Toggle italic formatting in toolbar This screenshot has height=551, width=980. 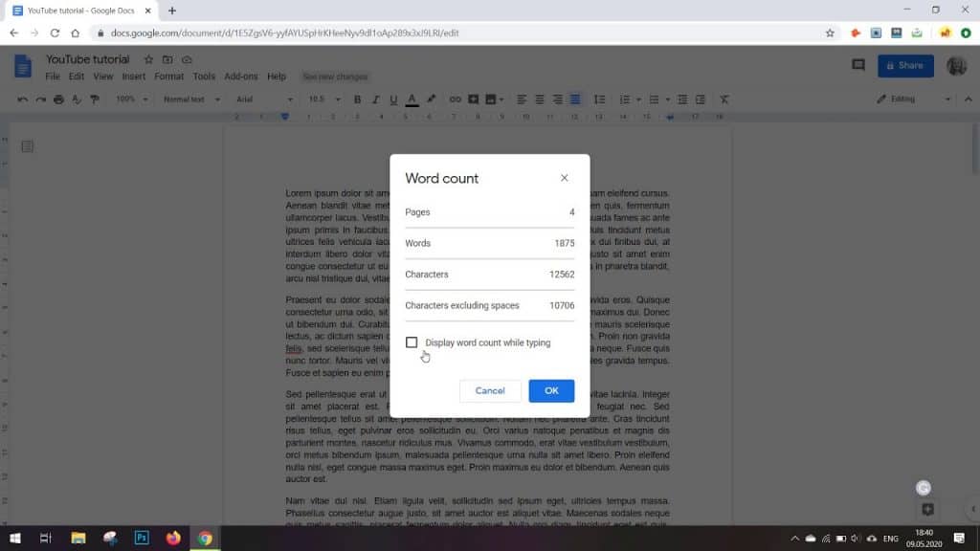(375, 99)
